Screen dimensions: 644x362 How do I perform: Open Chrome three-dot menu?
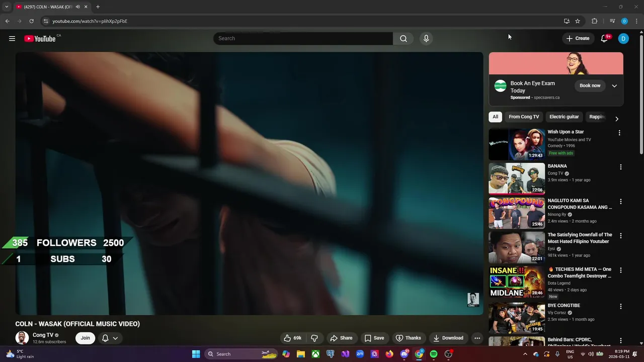[636, 21]
